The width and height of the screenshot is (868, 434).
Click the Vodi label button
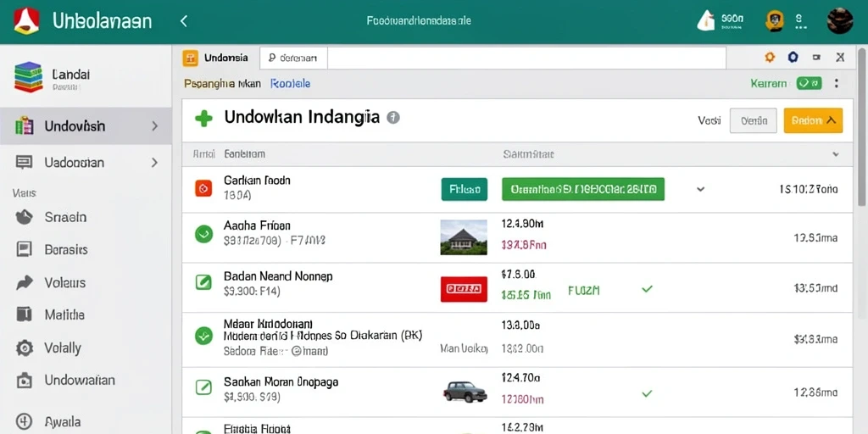(x=709, y=120)
